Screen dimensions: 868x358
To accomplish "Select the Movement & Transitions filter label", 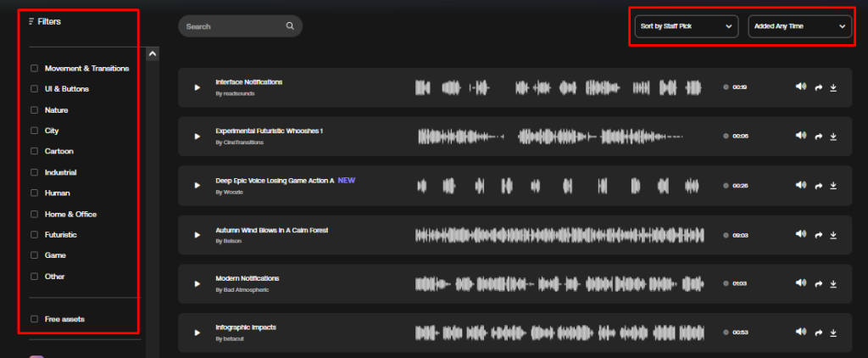I will [87, 69].
